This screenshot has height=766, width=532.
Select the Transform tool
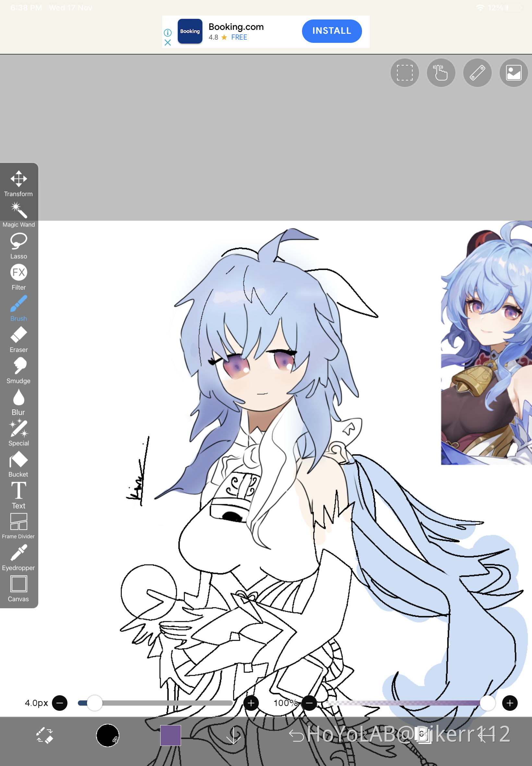coord(19,183)
